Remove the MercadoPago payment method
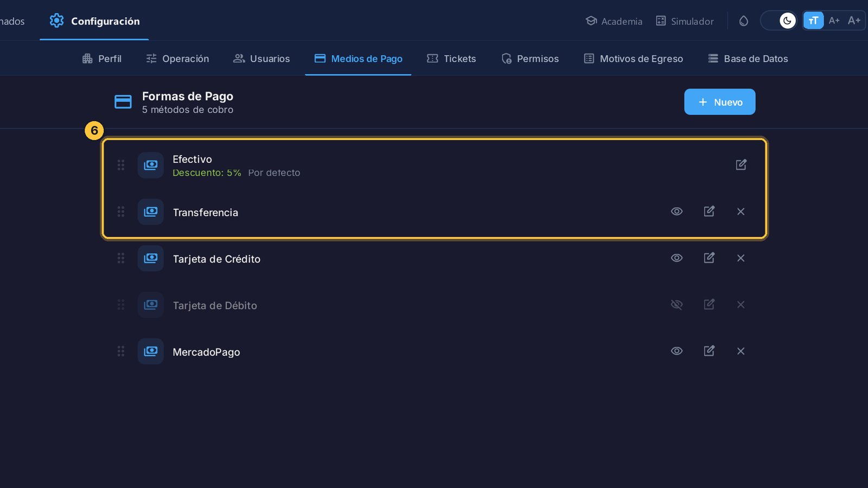Image resolution: width=868 pixels, height=488 pixels. pos(741,351)
